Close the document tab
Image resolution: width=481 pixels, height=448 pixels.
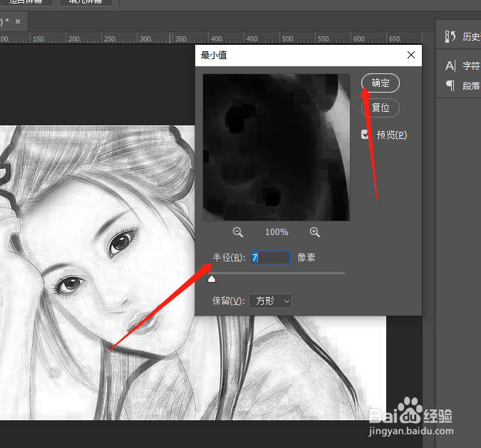(18, 21)
